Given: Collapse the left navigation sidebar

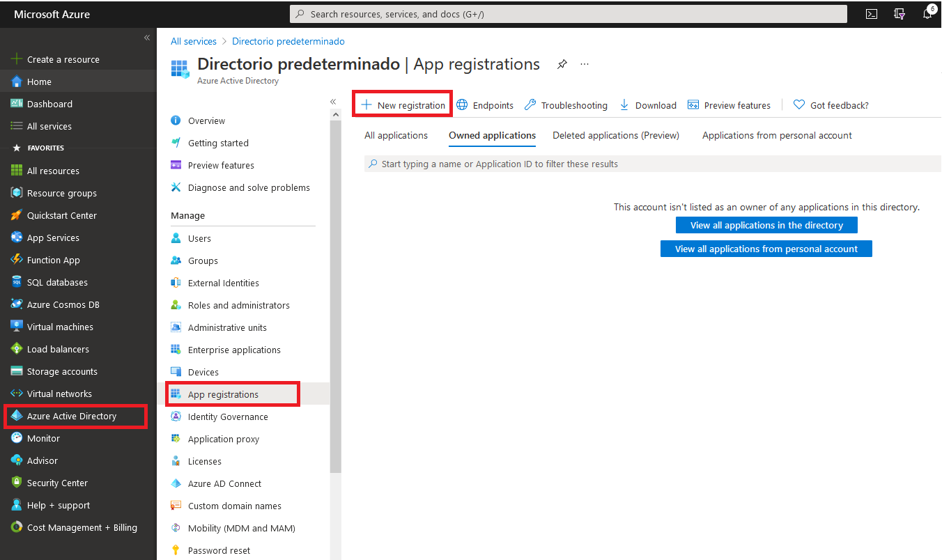Looking at the screenshot, I should coord(146,37).
